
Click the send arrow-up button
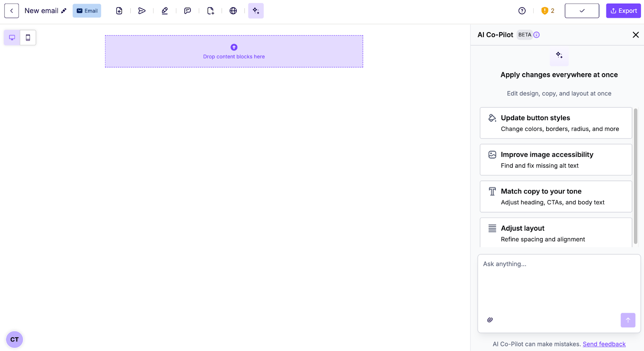[628, 320]
